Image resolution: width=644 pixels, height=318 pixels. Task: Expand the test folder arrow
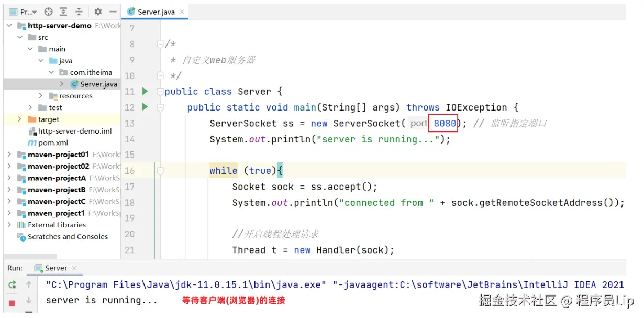[x=31, y=107]
